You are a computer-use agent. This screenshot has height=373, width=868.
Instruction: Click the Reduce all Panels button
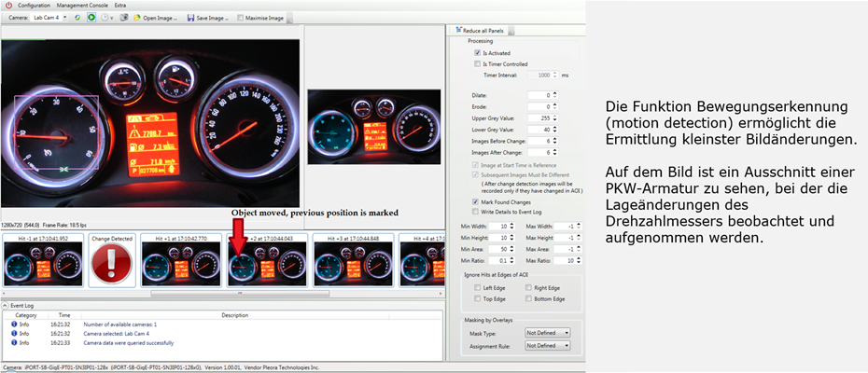point(481,30)
